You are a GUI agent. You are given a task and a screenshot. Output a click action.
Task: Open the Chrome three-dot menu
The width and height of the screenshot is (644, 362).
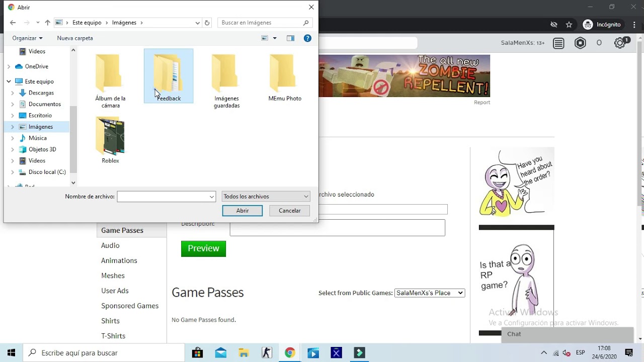click(634, 25)
